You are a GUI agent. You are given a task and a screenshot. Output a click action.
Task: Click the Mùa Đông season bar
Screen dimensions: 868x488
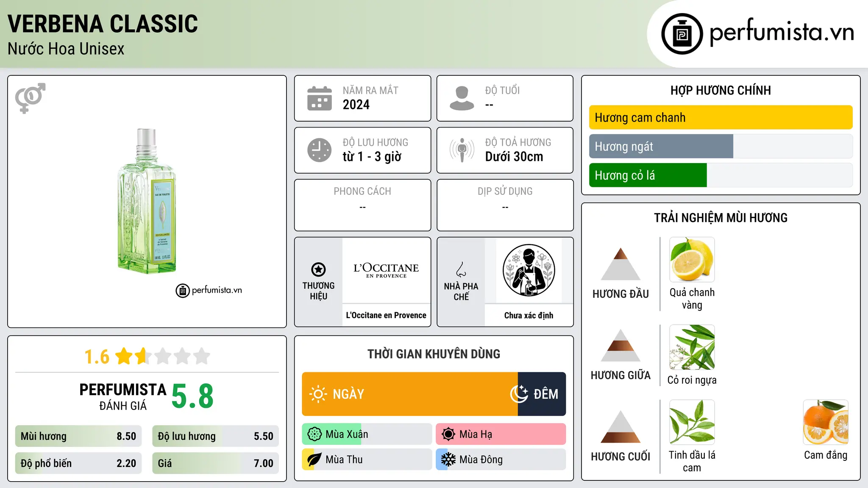tap(501, 460)
